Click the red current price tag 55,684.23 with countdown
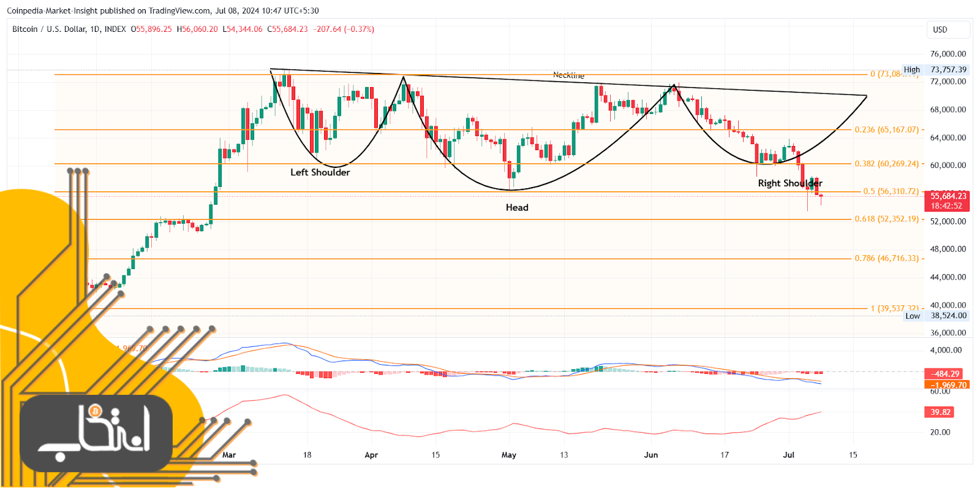The height and width of the screenshot is (488, 980). click(948, 201)
